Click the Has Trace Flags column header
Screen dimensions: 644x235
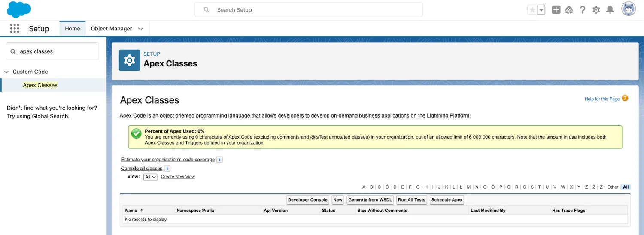tap(568, 211)
